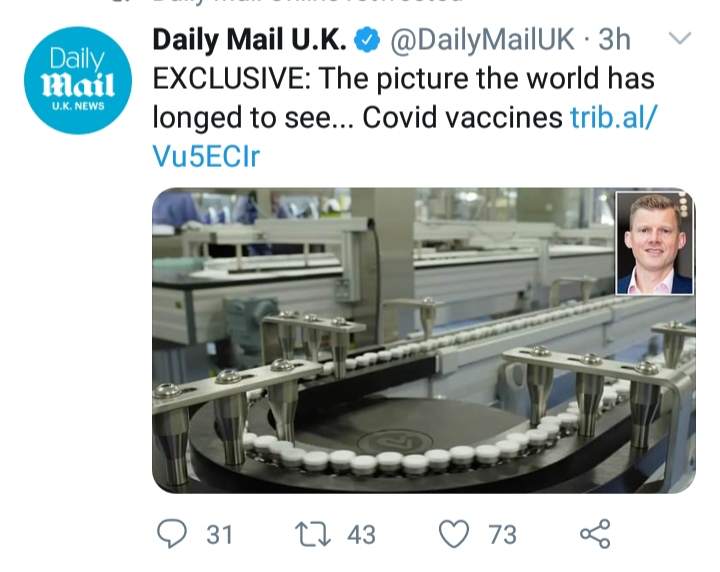Viewport: 720px width, 572px height.
Task: Retweet using the arrows icon
Action: click(x=312, y=534)
